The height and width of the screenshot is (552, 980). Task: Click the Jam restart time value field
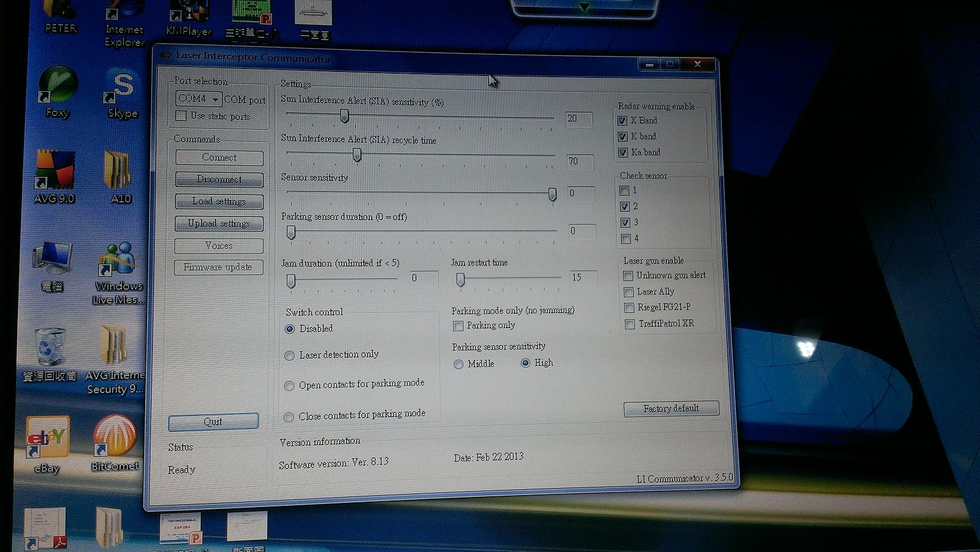[582, 278]
